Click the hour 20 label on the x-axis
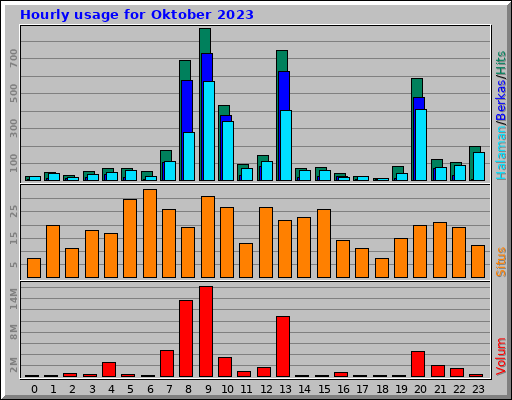The height and width of the screenshot is (400, 512). tap(420, 389)
